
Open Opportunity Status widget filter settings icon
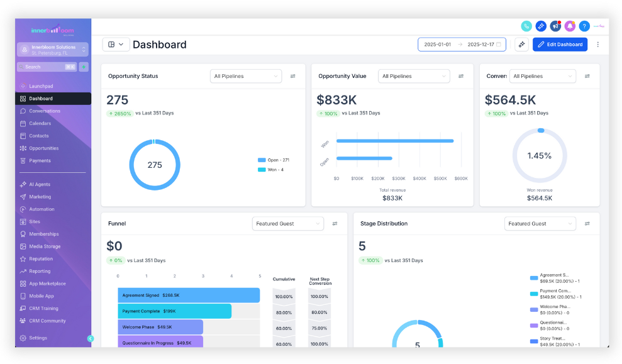[x=292, y=76]
